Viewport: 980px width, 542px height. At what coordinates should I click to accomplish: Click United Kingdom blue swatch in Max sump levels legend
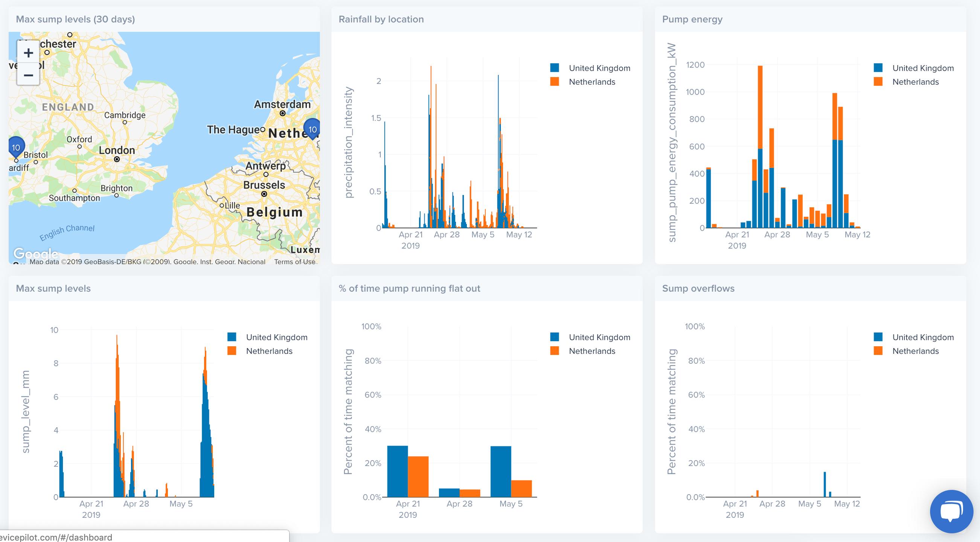[x=232, y=337]
